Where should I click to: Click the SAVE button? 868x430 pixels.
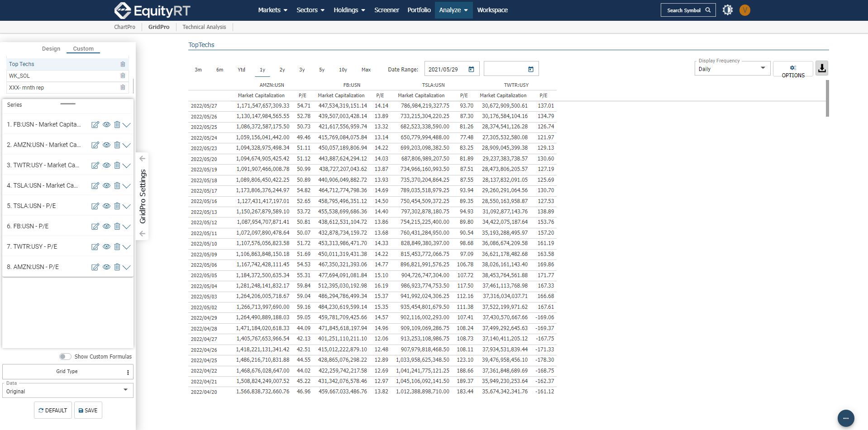pyautogui.click(x=88, y=411)
